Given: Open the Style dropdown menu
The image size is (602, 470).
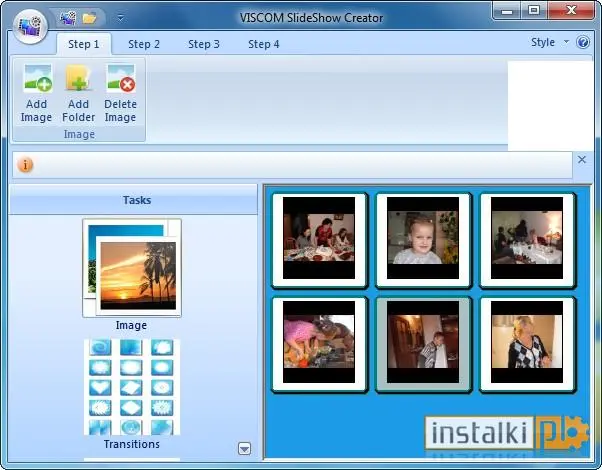Looking at the screenshot, I should (x=549, y=42).
